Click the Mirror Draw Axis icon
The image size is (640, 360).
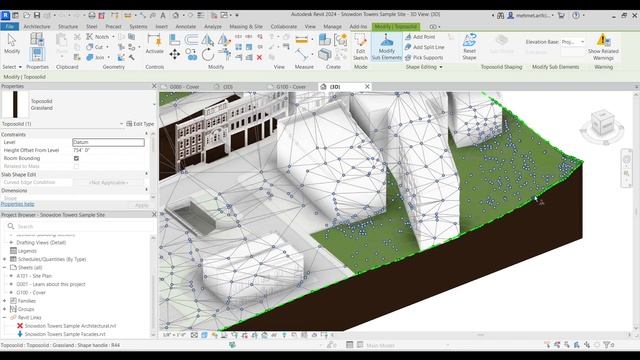[224, 40]
